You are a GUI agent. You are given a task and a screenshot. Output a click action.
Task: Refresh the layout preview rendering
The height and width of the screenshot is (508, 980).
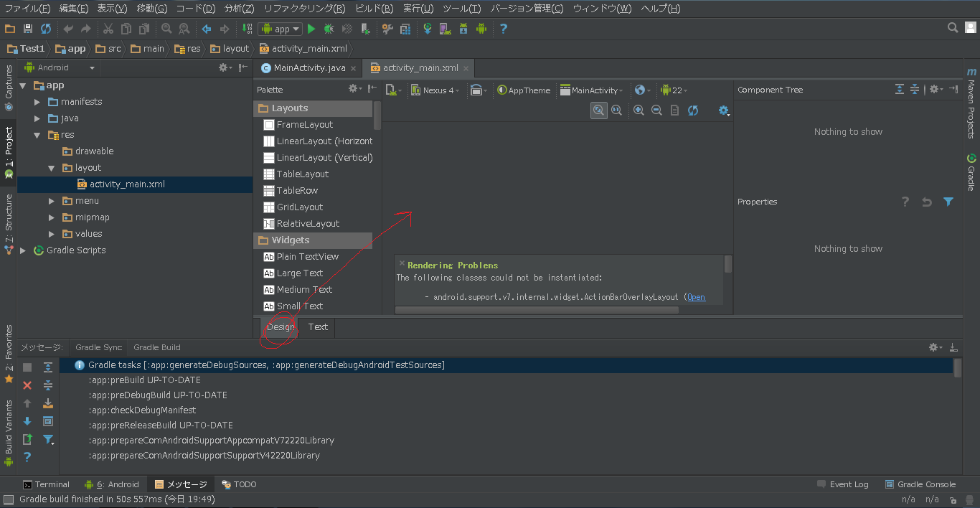click(x=692, y=110)
